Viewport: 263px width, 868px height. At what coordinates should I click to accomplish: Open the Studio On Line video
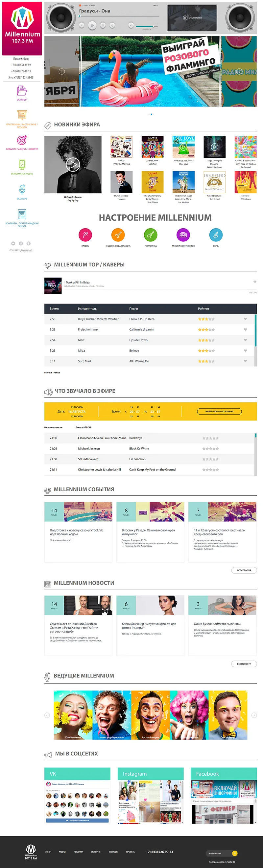(x=192, y=18)
